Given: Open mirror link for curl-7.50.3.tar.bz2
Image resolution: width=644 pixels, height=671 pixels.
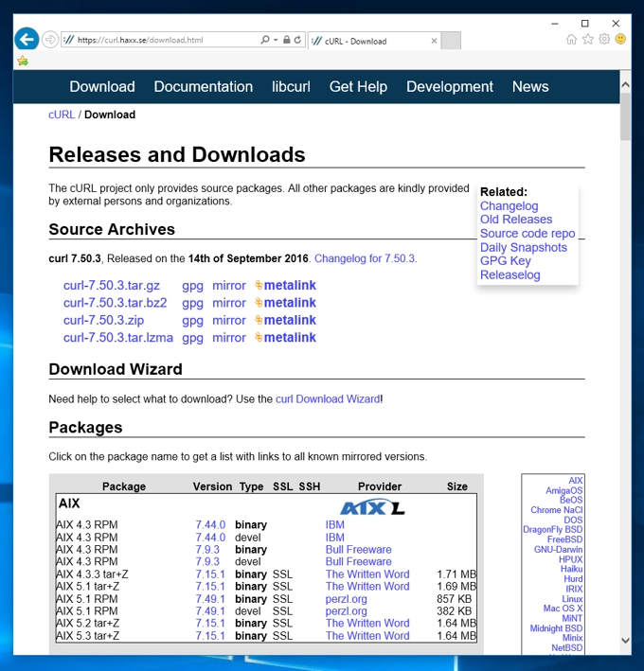Looking at the screenshot, I should coord(229,303).
